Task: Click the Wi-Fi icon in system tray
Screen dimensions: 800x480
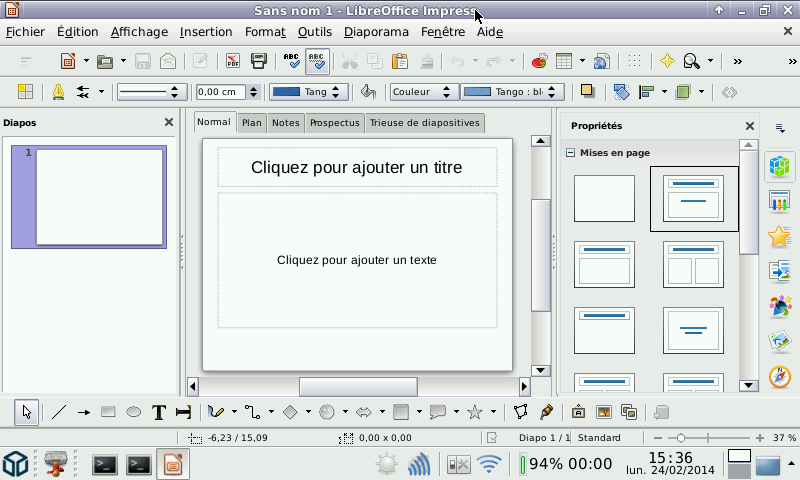Action: click(489, 464)
